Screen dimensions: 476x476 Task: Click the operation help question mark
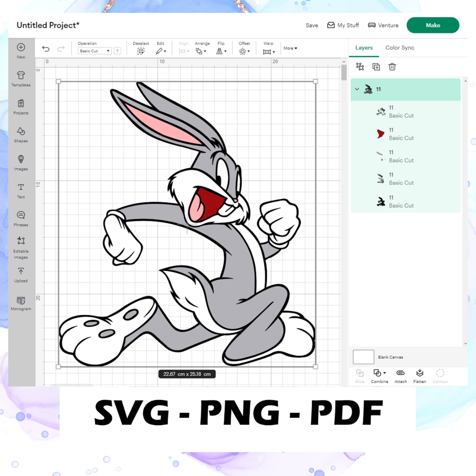point(117,51)
